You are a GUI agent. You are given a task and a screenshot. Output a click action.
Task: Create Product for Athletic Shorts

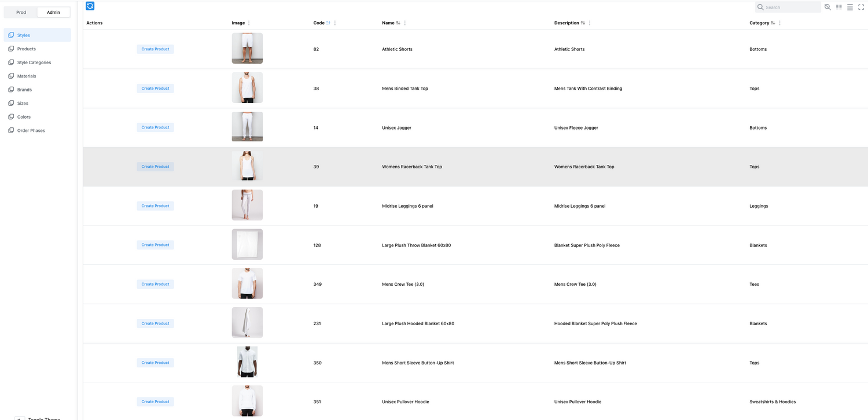pyautogui.click(x=155, y=49)
